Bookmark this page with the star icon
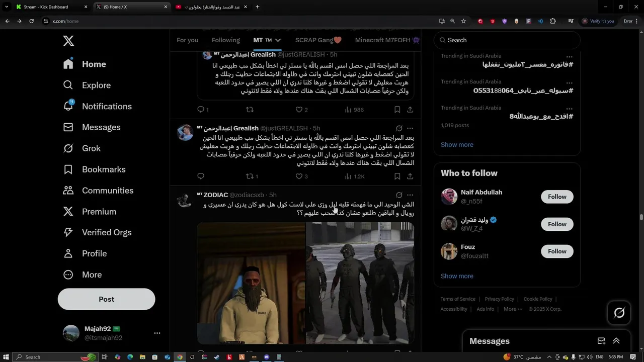The height and width of the screenshot is (362, 644). (463, 21)
